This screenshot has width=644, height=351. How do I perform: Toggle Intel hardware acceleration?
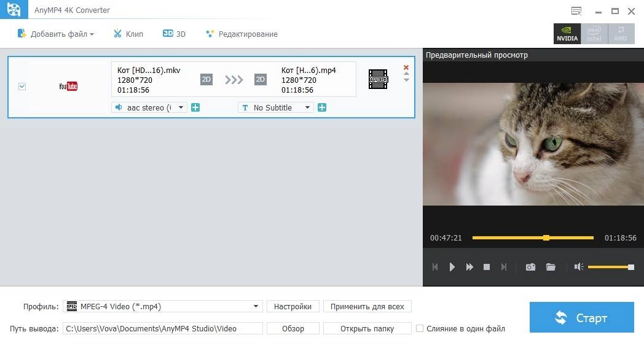(x=594, y=34)
